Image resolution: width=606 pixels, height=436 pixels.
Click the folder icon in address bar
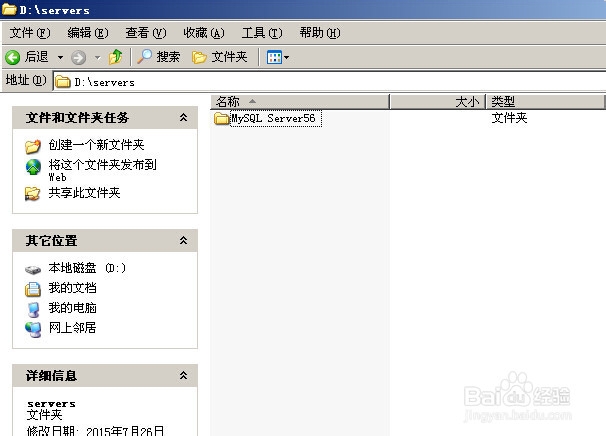pyautogui.click(x=63, y=82)
